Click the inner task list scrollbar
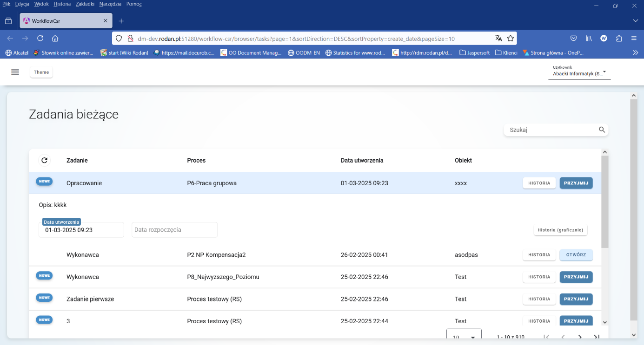 click(x=605, y=195)
